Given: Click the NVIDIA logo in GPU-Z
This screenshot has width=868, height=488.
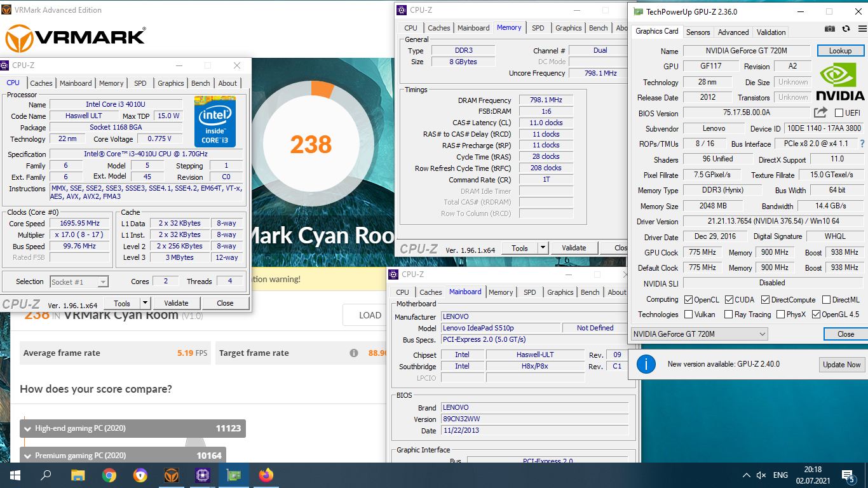Looking at the screenshot, I should point(840,82).
